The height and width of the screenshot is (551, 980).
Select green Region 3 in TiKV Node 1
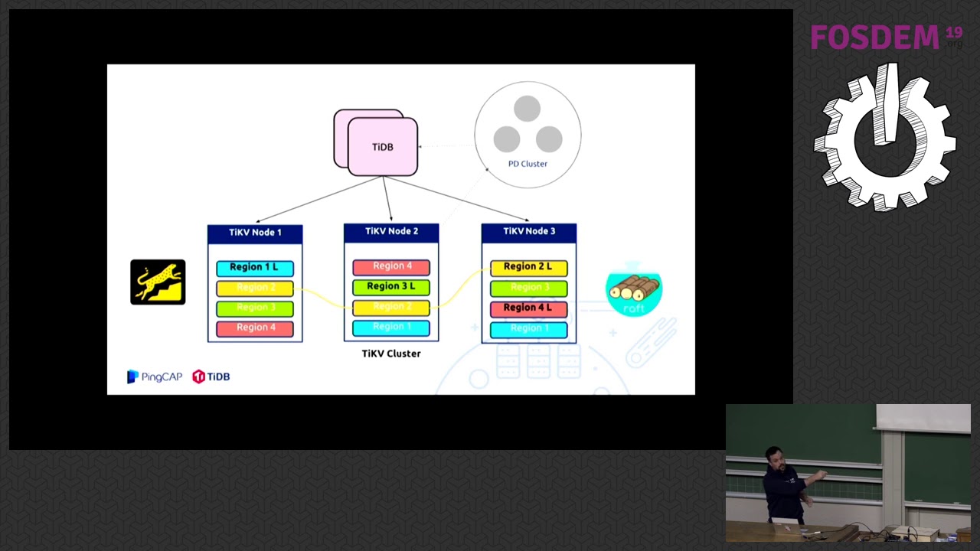(255, 308)
